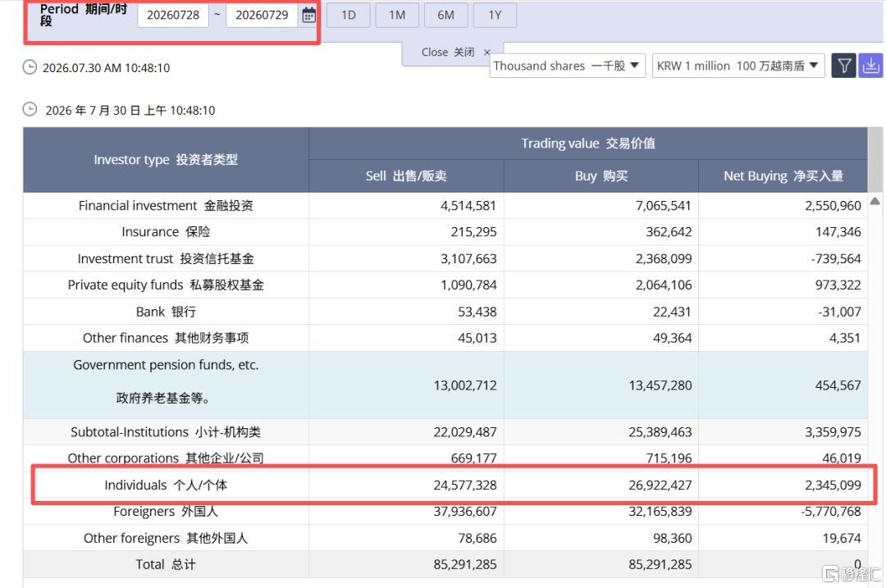Screen dimensions: 886x588
Task: Select the 1D period button
Action: tap(349, 16)
